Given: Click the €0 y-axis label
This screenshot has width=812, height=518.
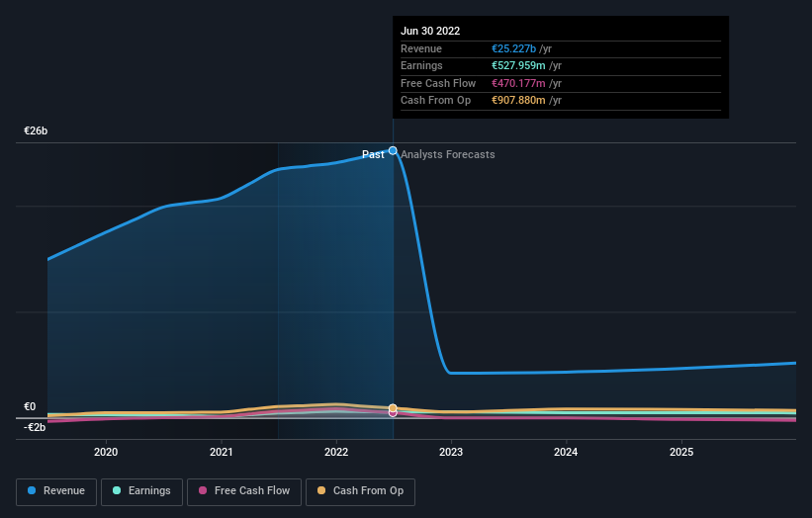Looking at the screenshot, I should [30, 406].
